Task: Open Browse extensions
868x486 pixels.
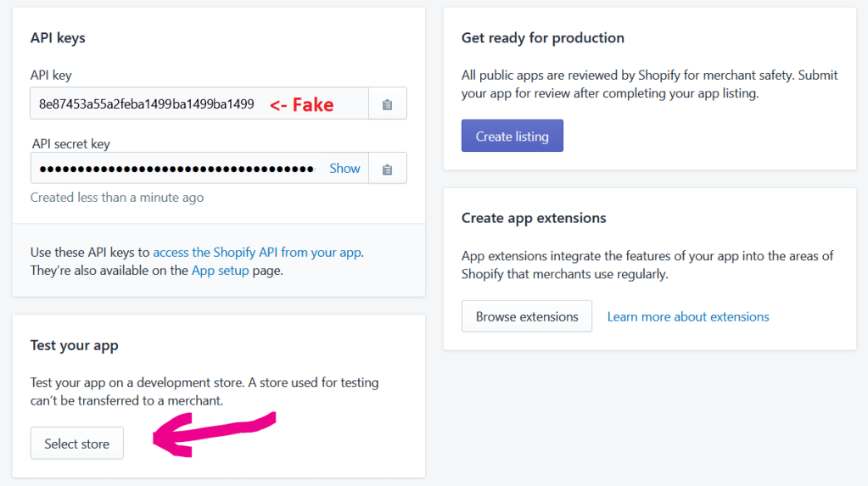Action: [527, 316]
